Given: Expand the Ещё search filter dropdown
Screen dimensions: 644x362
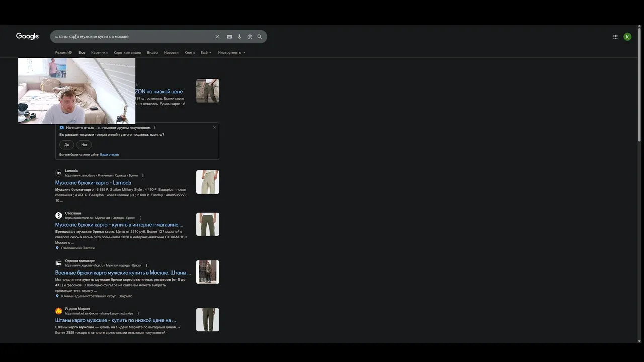Looking at the screenshot, I should [206, 53].
